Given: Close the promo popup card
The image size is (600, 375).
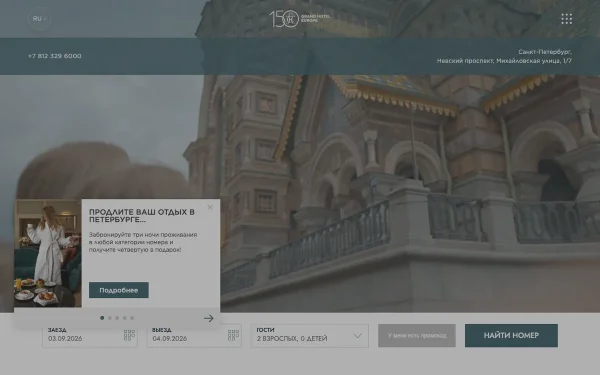Looking at the screenshot, I should tap(210, 207).
